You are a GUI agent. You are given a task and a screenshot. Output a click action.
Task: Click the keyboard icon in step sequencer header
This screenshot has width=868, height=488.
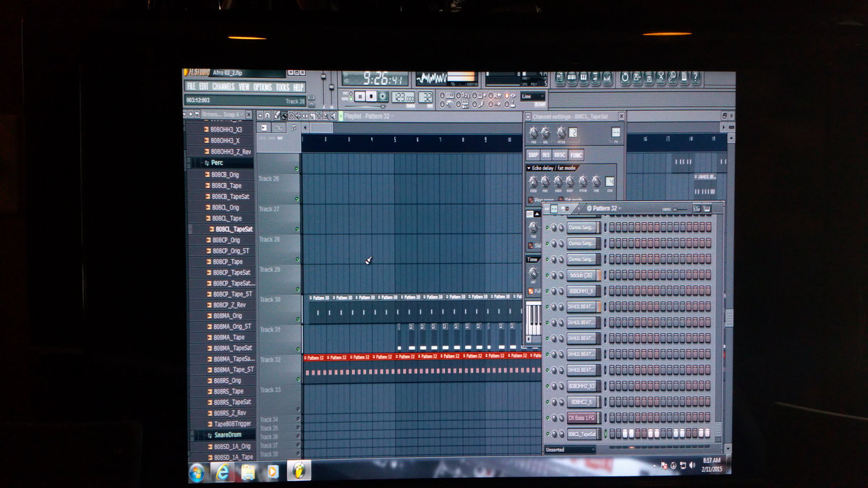[707, 209]
